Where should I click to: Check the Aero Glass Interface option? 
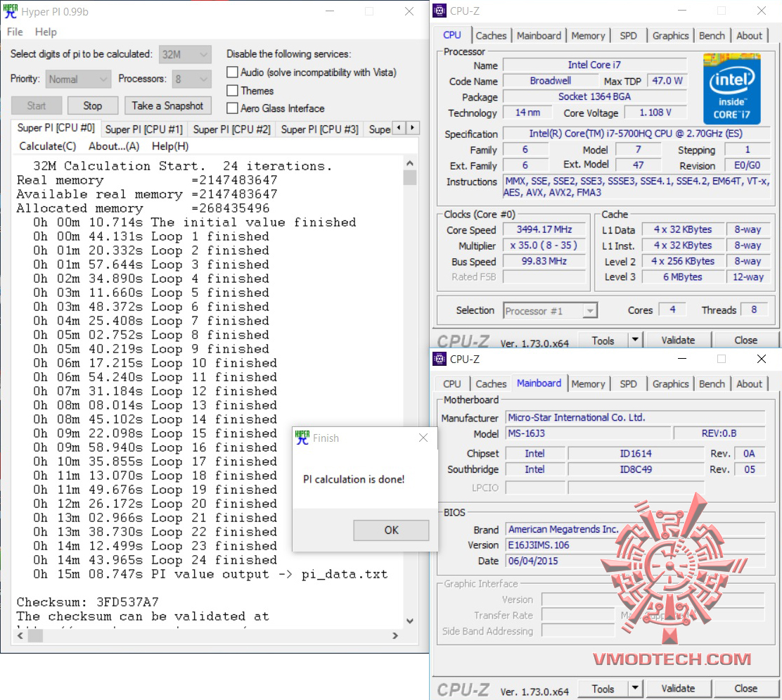coord(232,108)
